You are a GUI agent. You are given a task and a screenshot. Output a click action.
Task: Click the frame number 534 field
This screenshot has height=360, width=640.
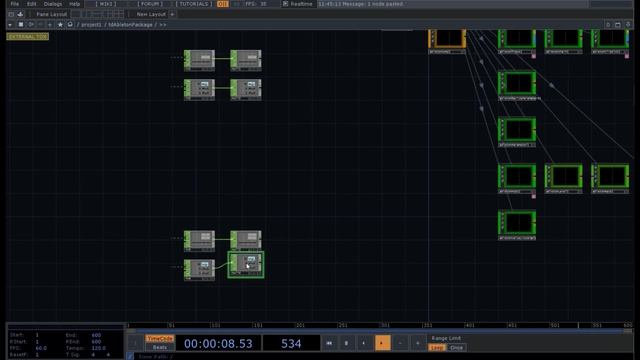[291, 343]
